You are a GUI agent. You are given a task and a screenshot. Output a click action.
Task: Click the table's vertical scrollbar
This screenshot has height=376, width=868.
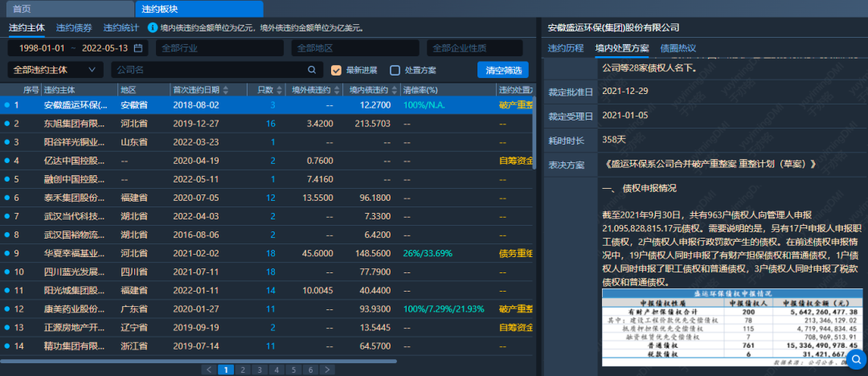coord(534,133)
